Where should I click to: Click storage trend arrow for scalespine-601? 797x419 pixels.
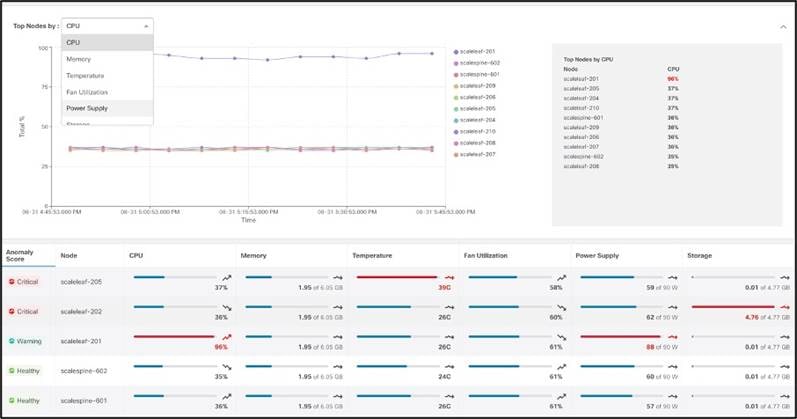click(785, 396)
